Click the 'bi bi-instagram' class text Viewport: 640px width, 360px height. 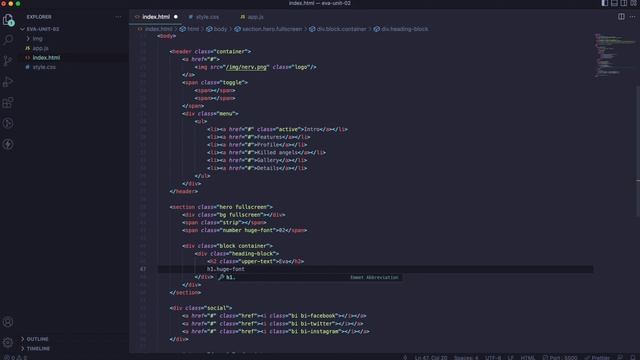tap(316, 331)
